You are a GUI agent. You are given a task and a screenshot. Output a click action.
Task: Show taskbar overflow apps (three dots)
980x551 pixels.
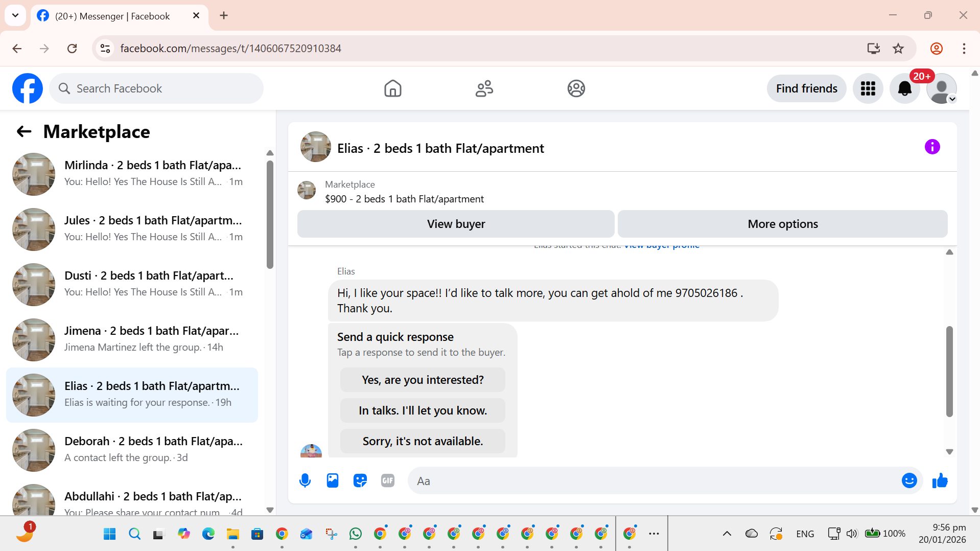click(654, 534)
